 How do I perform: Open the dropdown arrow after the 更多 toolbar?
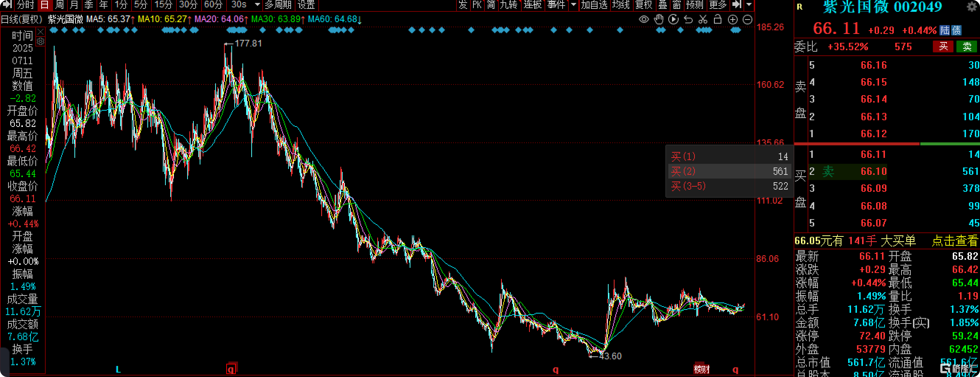(x=749, y=5)
